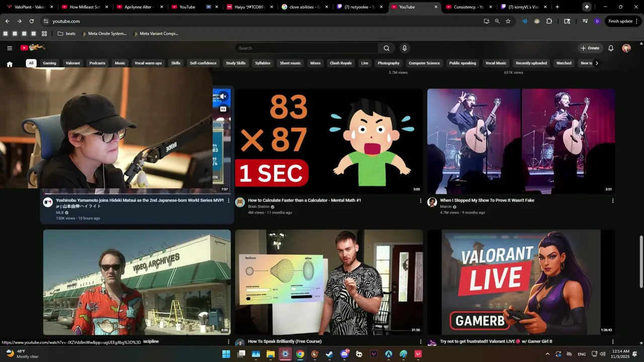The image size is (644, 362).
Task: Toggle captions on the preview video
Action: coord(223,109)
